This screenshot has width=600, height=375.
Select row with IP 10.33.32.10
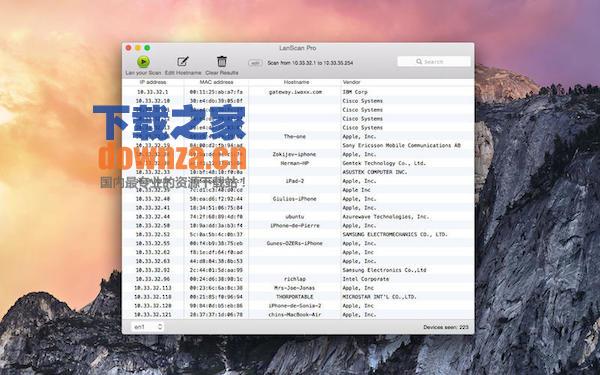coord(298,101)
